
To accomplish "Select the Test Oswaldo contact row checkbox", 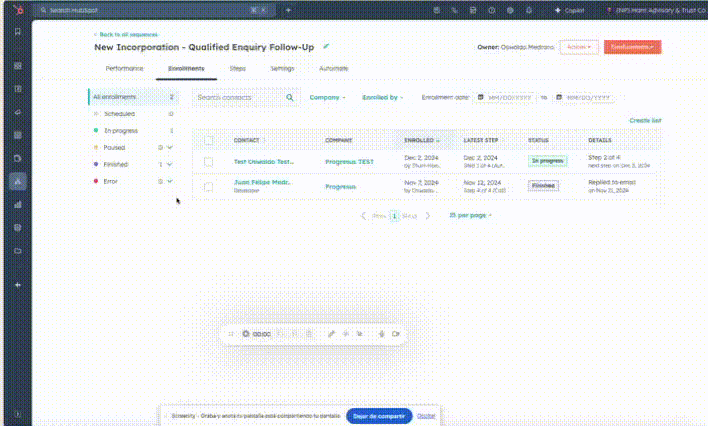I will point(208,161).
